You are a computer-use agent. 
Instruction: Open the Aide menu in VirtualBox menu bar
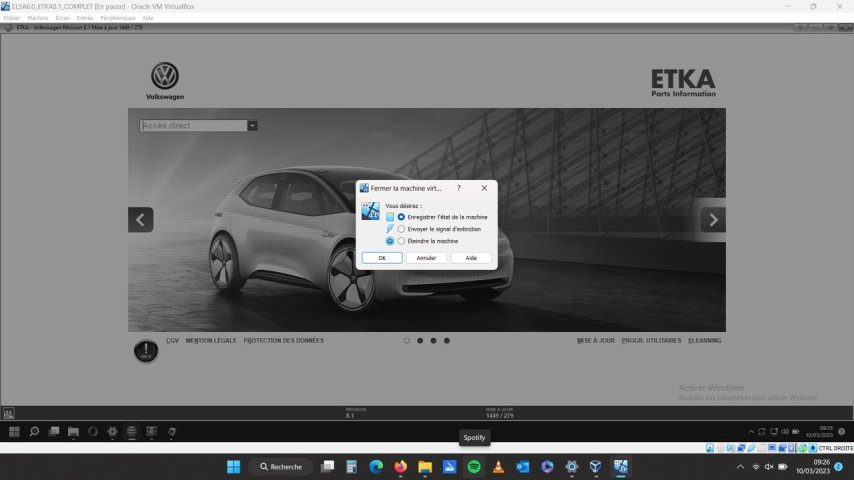pos(148,18)
